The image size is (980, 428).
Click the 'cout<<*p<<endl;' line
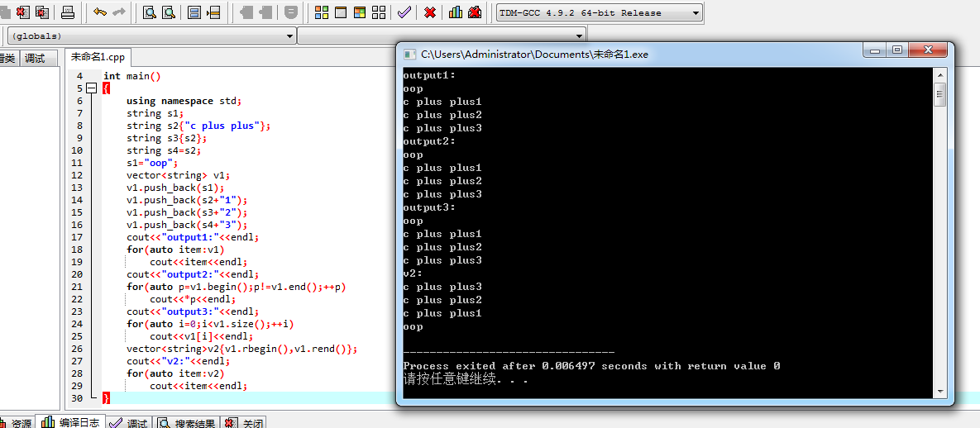(193, 299)
